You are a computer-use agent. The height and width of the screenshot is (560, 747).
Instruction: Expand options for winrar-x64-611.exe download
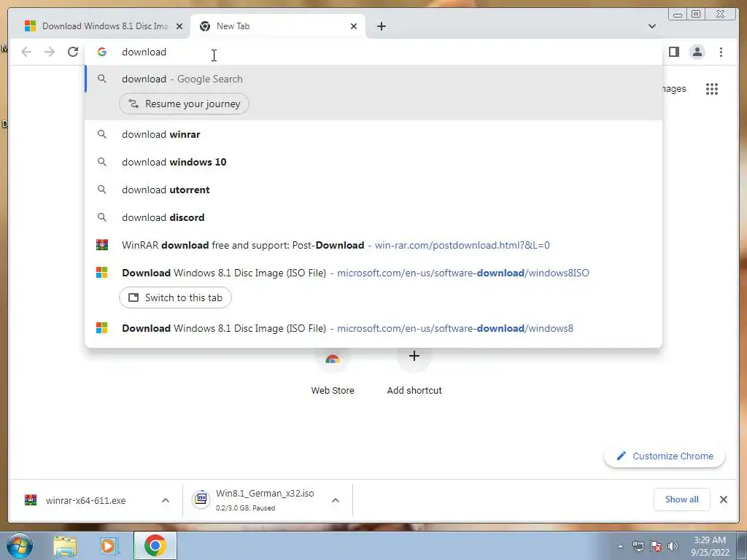click(x=166, y=500)
